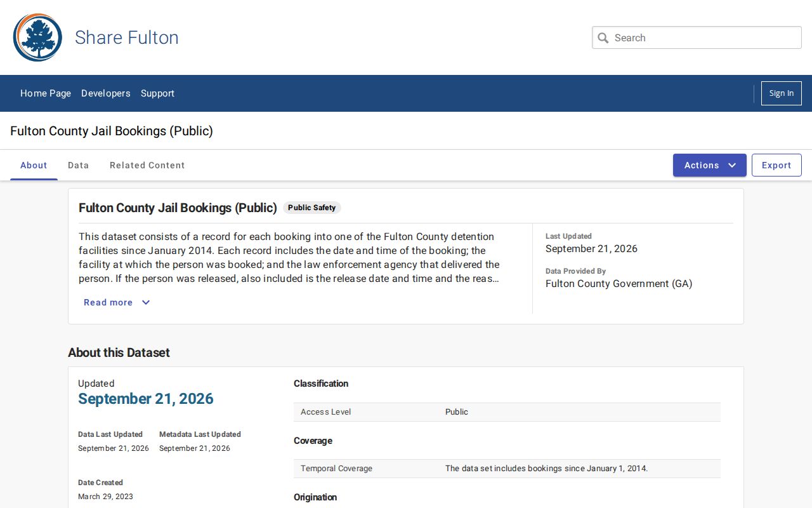812x508 pixels.
Task: Click the 'bookings since January 1, 2014' value
Action: [546, 469]
